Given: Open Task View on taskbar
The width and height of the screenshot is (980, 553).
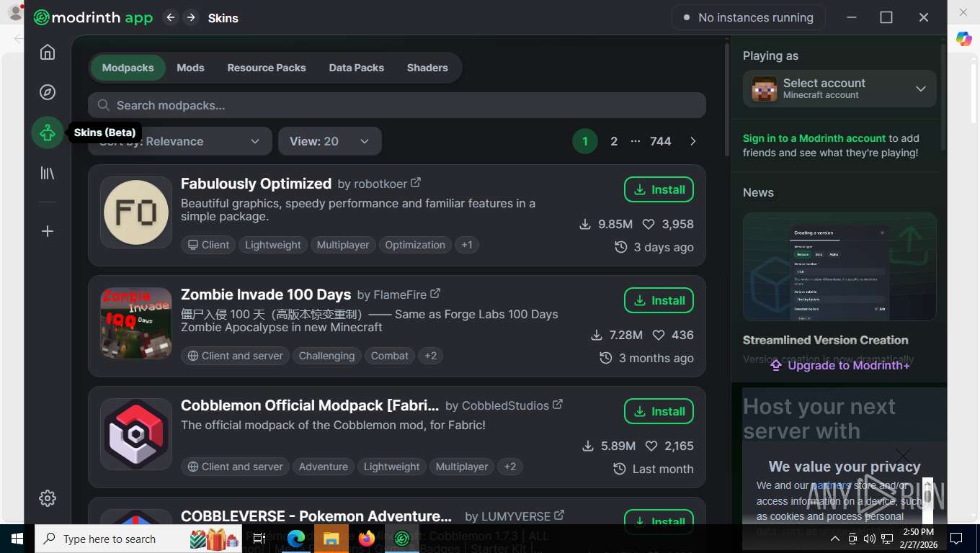Looking at the screenshot, I should (259, 538).
